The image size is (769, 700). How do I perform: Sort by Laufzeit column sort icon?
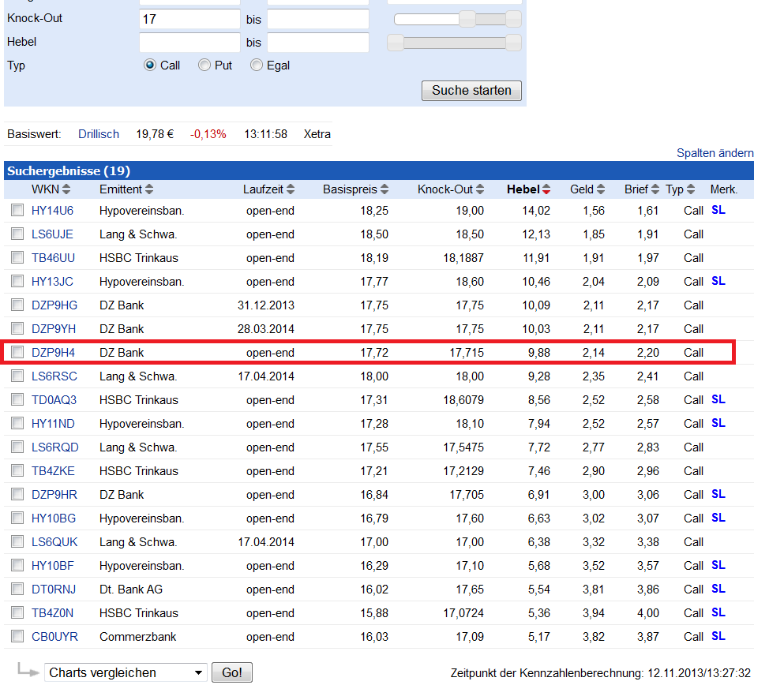(291, 189)
